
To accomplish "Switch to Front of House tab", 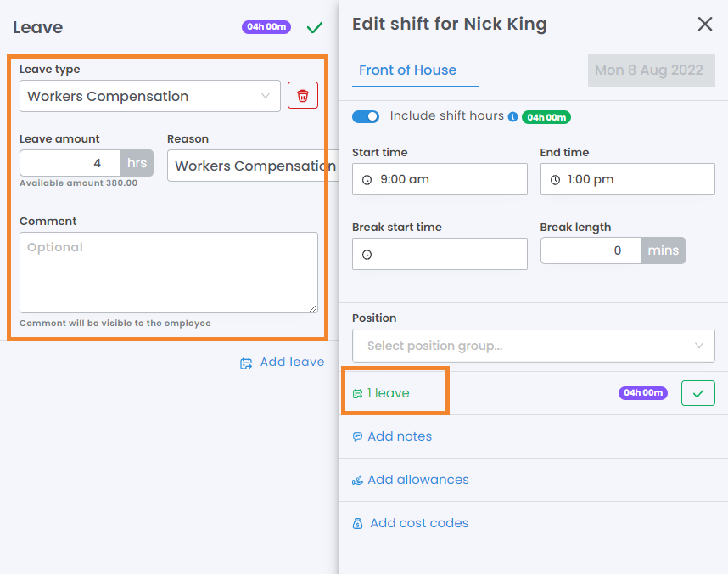I will 407,70.
